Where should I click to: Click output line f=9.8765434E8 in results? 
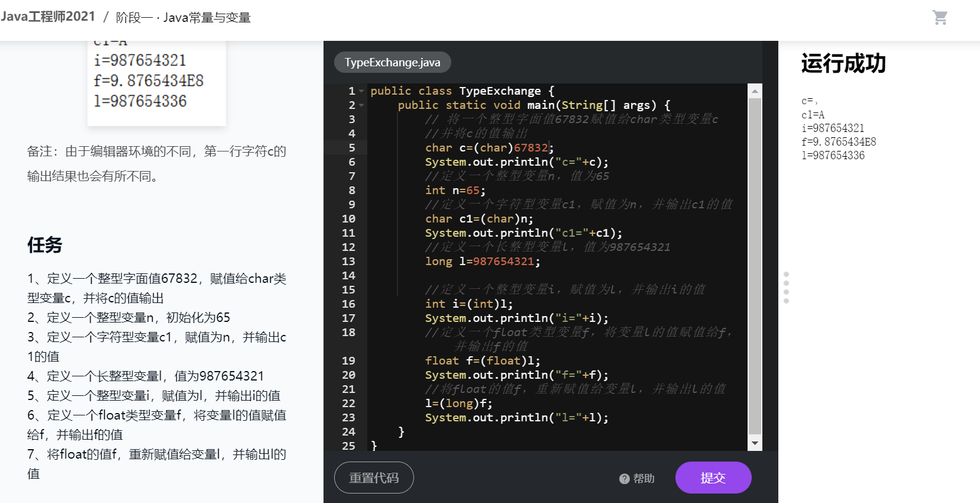[839, 142]
